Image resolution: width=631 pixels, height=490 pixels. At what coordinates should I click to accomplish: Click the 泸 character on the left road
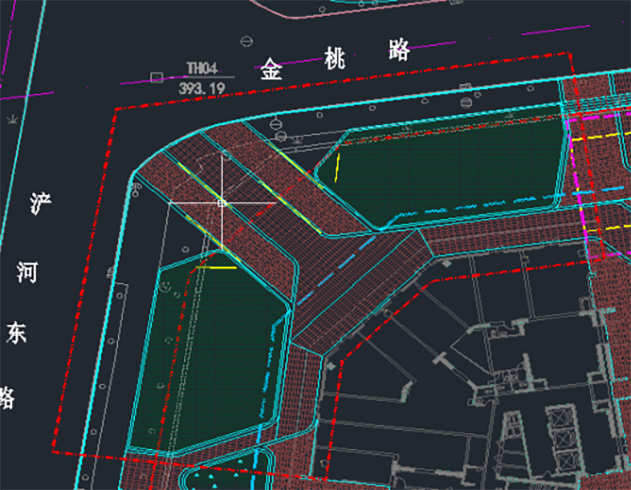click(x=38, y=206)
